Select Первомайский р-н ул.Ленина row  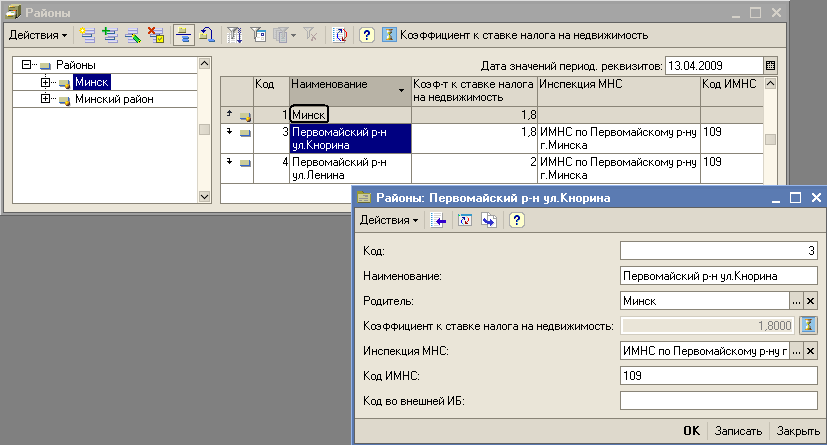[x=492, y=169]
